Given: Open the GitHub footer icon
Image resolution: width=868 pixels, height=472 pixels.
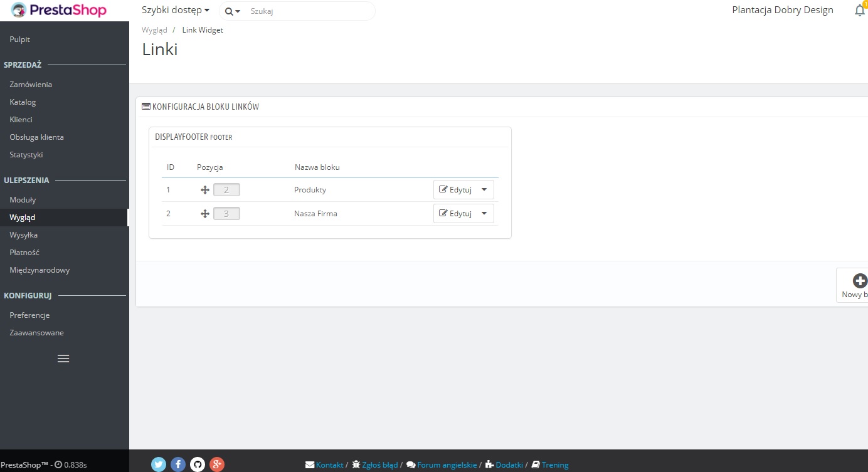Looking at the screenshot, I should (x=198, y=464).
